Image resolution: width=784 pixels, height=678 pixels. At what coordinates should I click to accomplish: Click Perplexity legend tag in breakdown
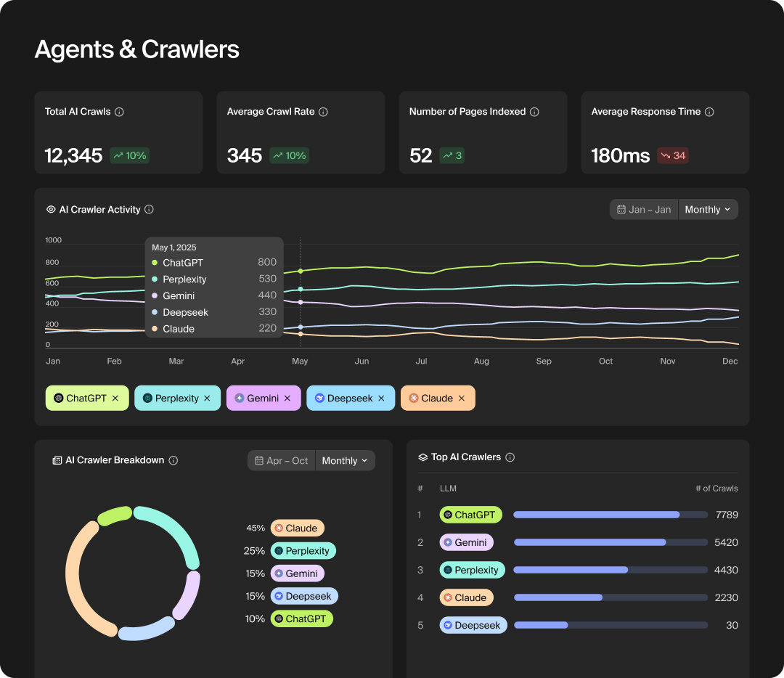click(x=303, y=551)
